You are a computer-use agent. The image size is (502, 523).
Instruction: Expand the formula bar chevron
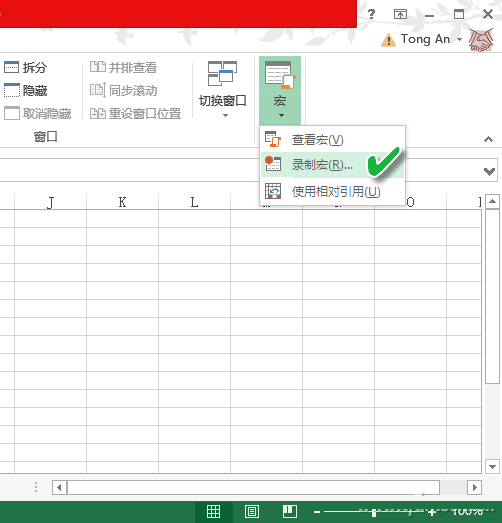tap(489, 171)
